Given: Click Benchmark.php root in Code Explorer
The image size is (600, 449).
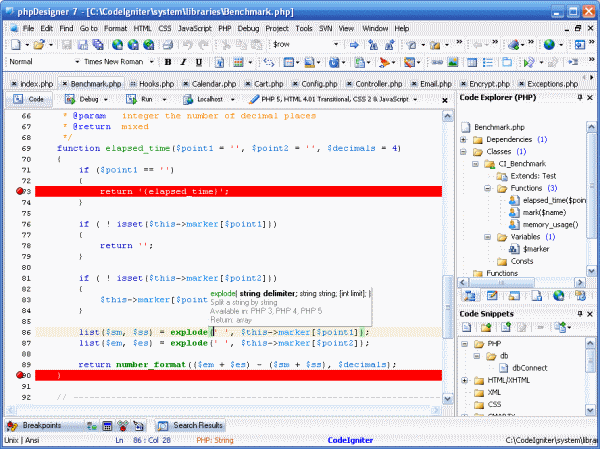Looking at the screenshot, I should [499, 127].
